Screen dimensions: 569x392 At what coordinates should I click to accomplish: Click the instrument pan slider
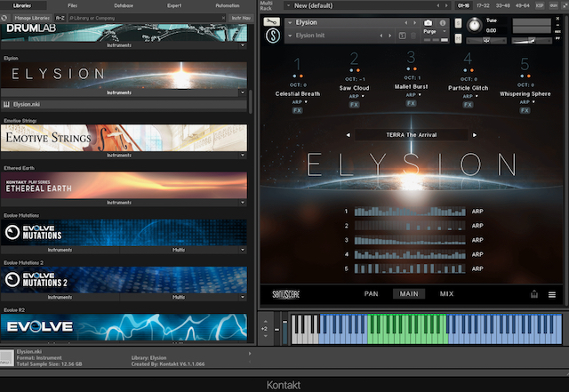pos(486,41)
